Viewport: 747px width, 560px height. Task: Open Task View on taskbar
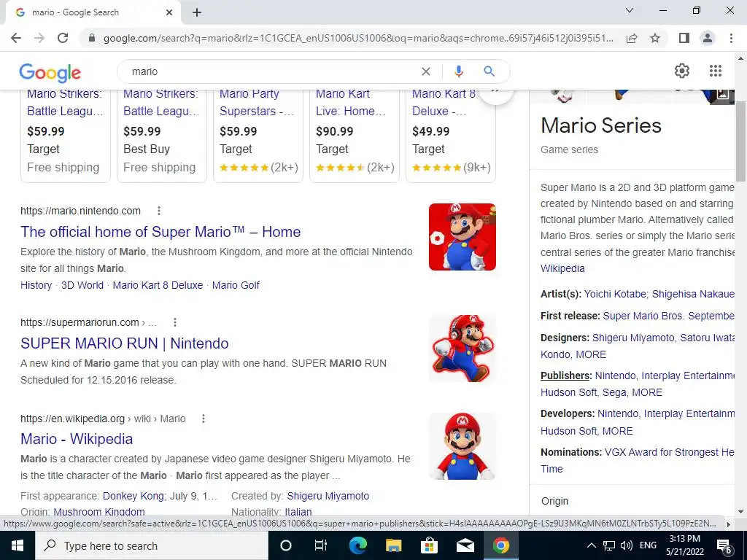(321, 545)
